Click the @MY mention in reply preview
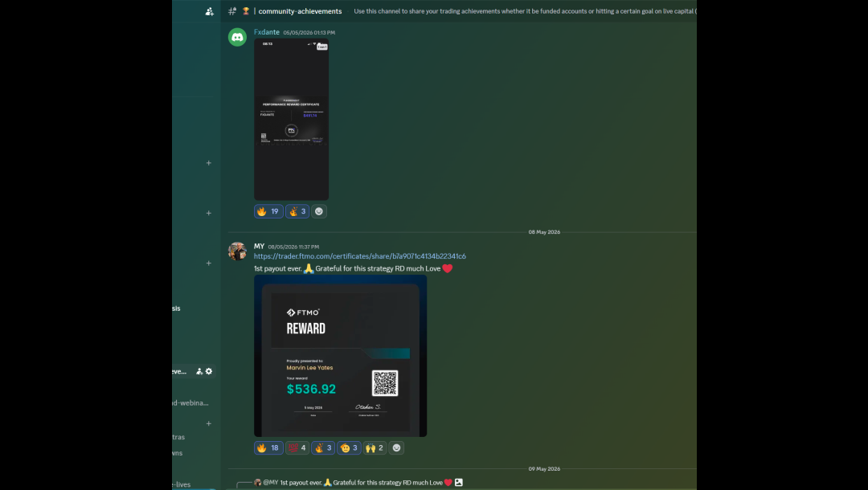The image size is (868, 490). [x=271, y=482]
